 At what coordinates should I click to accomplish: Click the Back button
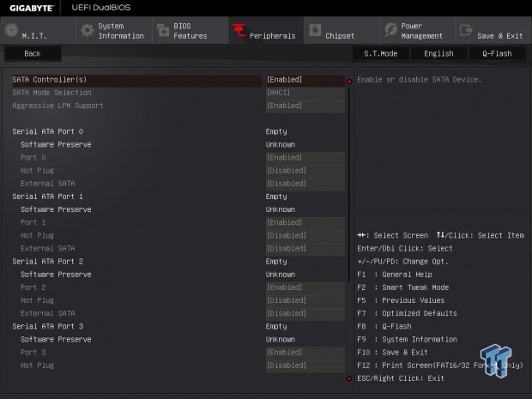(x=33, y=53)
